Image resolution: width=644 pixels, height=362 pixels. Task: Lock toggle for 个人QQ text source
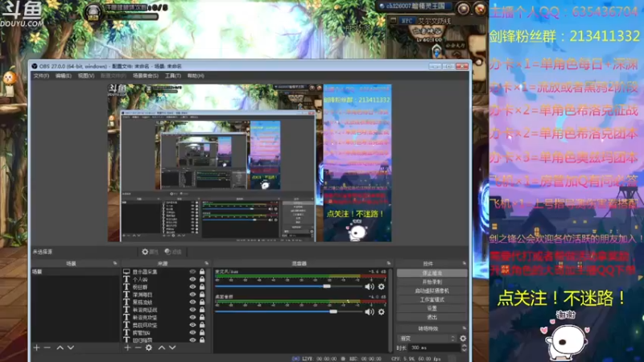[202, 279]
